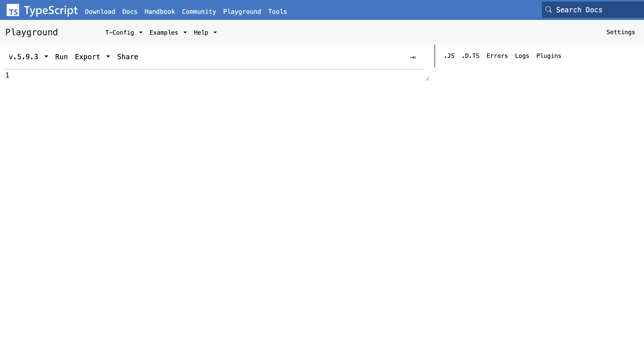This screenshot has width=644, height=364.
Task: Open the Help dropdown menu
Action: (205, 32)
